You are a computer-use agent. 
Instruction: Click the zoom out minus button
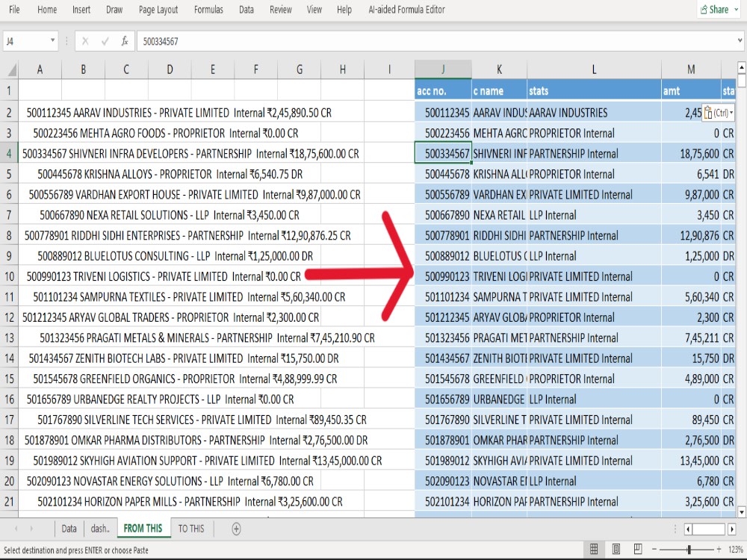(x=654, y=550)
